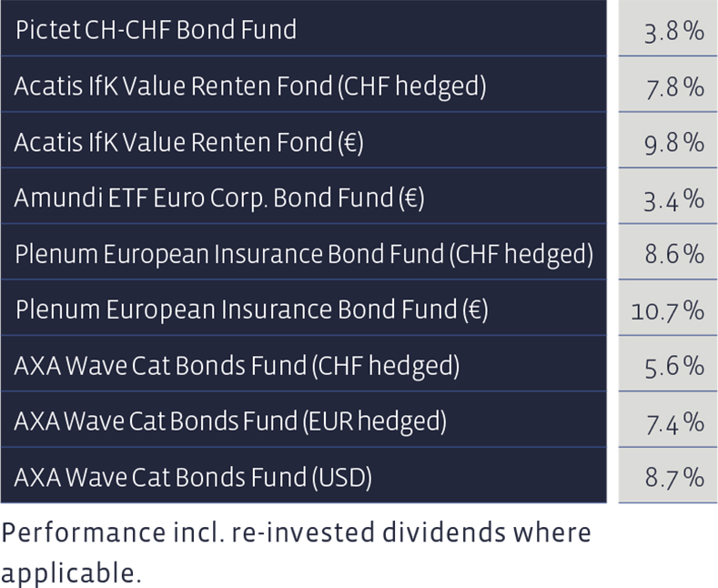Click the 10.7% performance value
Screen dimensions: 718x588
click(x=668, y=311)
